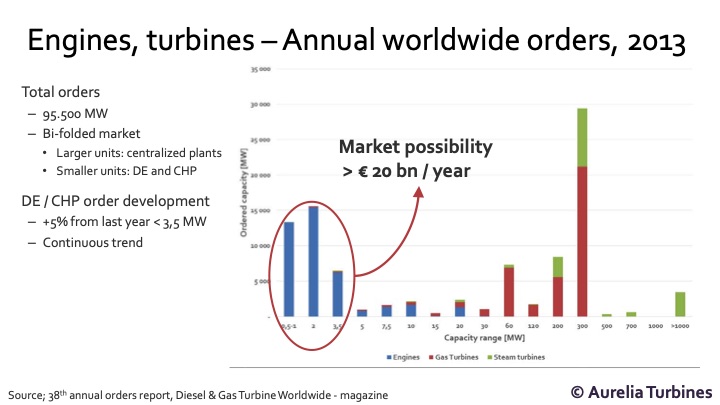Click the '> € 20 bn / year' text

point(407,171)
